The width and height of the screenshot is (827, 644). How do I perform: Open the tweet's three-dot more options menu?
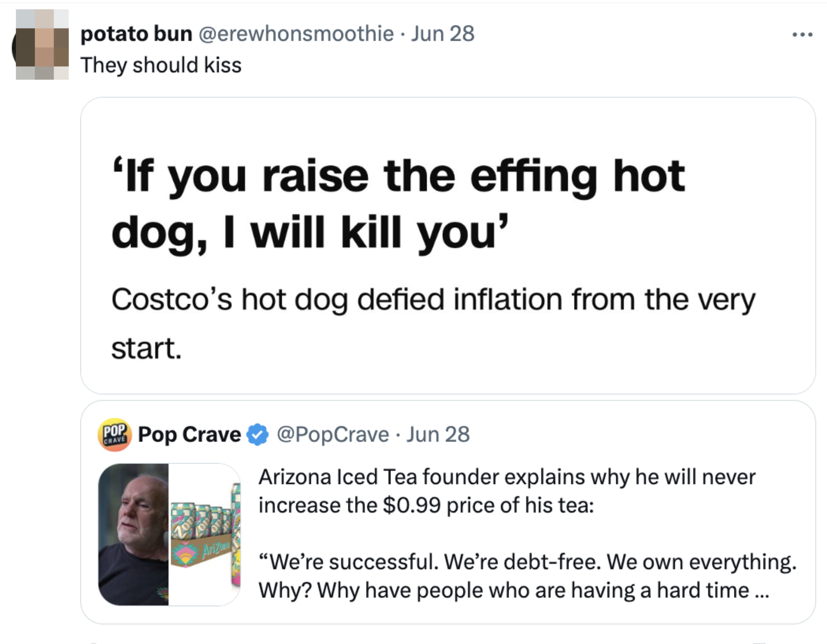[x=803, y=35]
